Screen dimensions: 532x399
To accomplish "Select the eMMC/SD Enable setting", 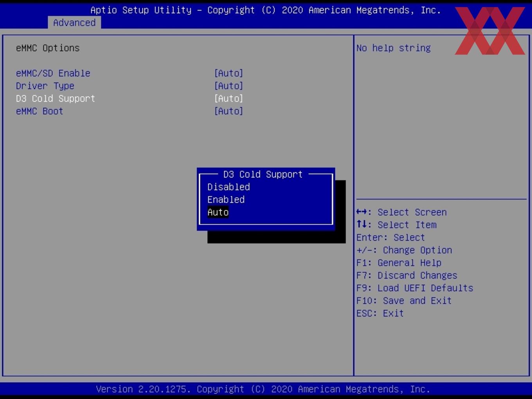I will [53, 73].
